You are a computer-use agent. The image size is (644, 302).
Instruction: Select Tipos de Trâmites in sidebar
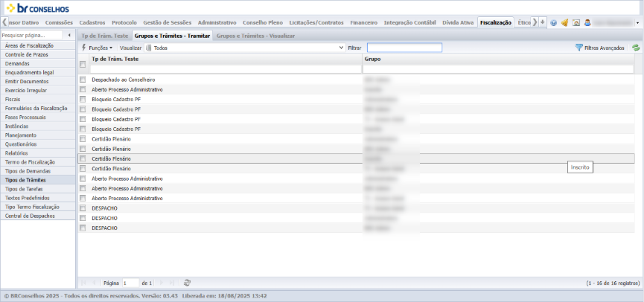[x=38, y=180]
